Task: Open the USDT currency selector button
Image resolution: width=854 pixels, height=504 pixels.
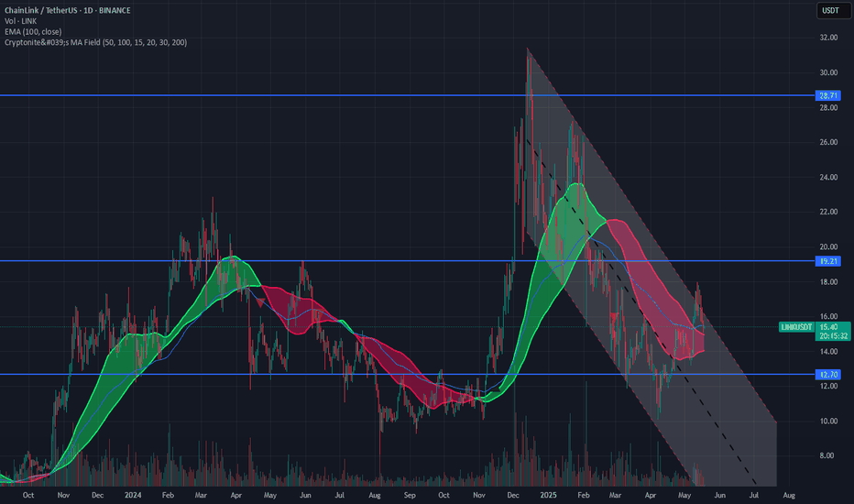Action: coord(833,10)
